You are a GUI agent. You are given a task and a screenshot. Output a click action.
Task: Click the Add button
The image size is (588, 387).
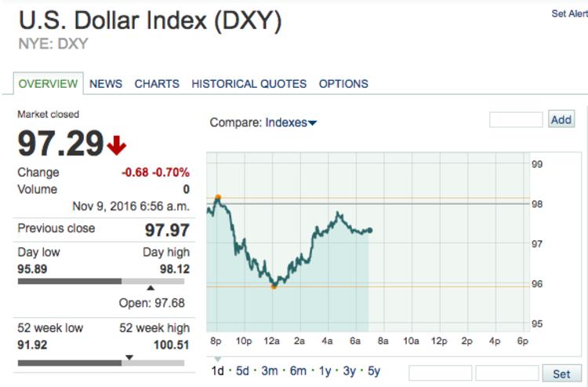point(561,120)
